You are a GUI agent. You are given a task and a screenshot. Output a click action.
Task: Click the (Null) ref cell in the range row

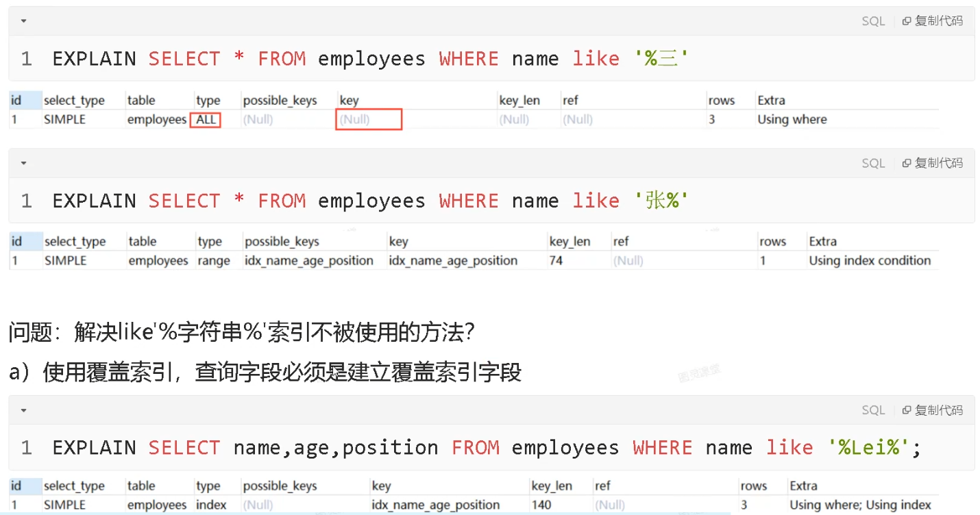point(628,261)
